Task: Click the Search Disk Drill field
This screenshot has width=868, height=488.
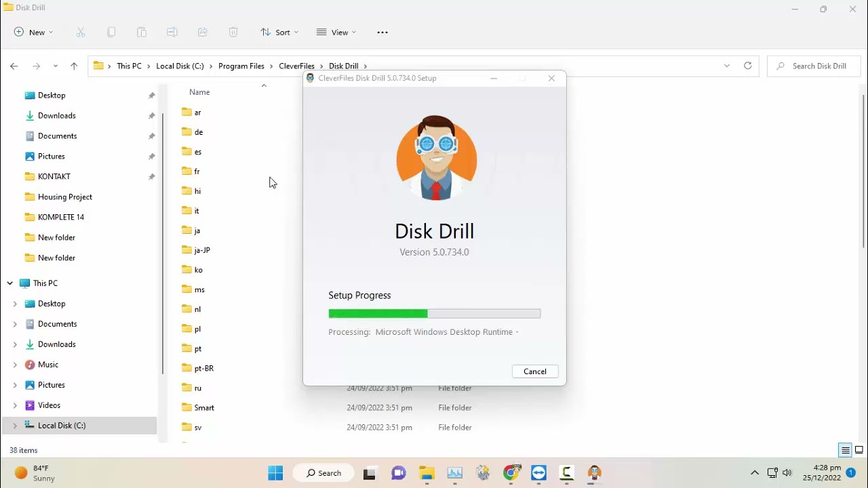Action: [814, 66]
